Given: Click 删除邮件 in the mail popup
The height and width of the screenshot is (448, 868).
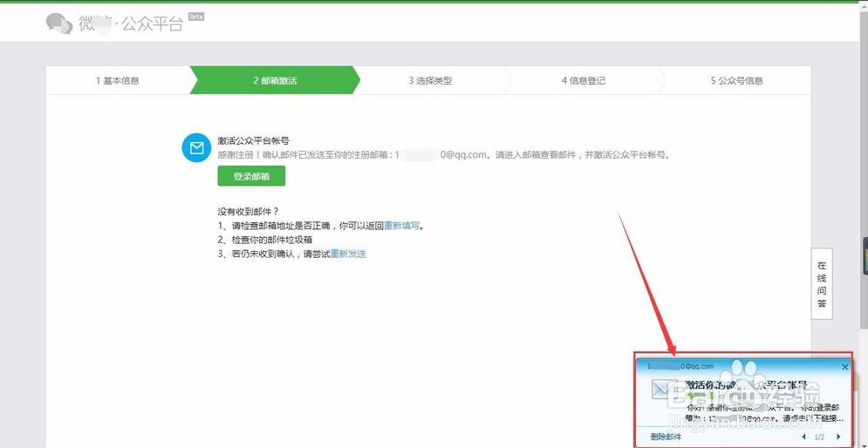Looking at the screenshot, I should 666,437.
